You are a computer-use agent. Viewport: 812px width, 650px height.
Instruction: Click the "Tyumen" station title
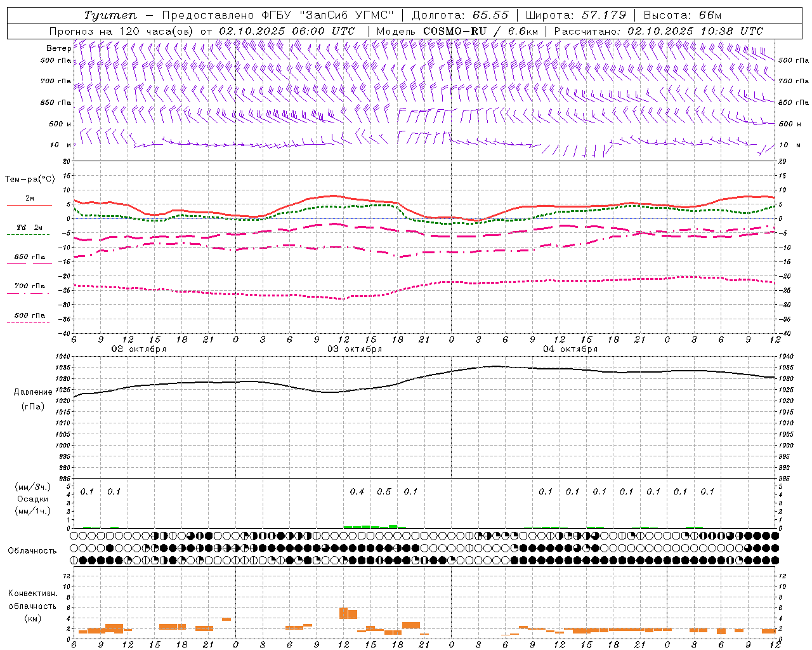[110, 15]
